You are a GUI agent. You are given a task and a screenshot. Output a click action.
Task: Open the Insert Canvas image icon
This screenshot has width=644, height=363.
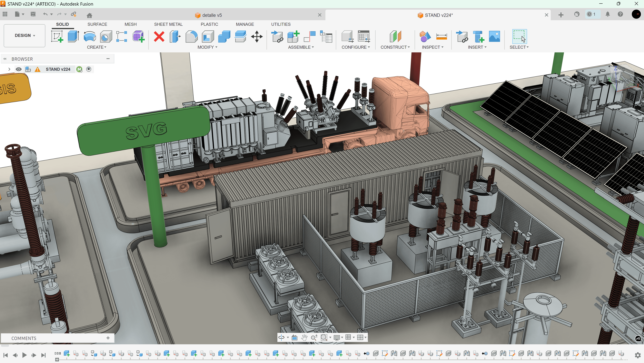tap(494, 37)
